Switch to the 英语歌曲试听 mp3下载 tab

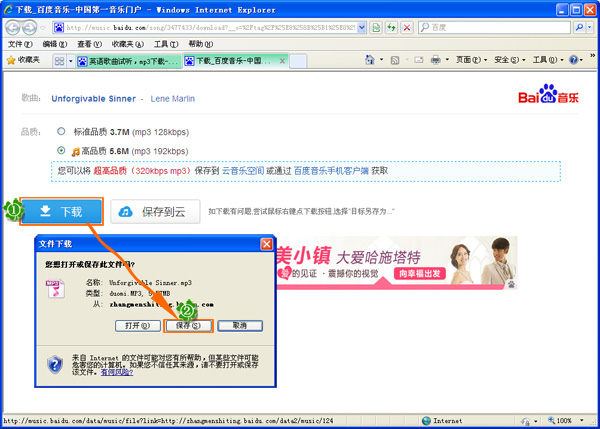[128, 61]
